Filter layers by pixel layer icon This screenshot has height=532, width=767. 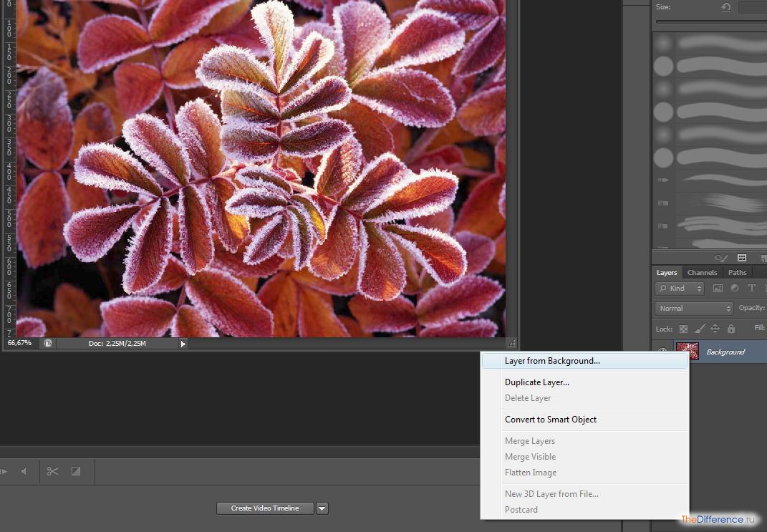(718, 289)
